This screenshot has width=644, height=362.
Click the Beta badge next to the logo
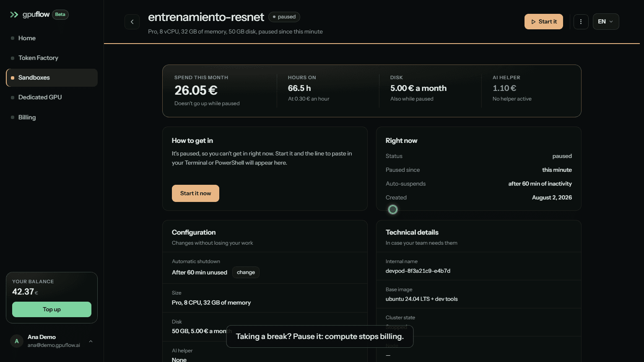[60, 15]
